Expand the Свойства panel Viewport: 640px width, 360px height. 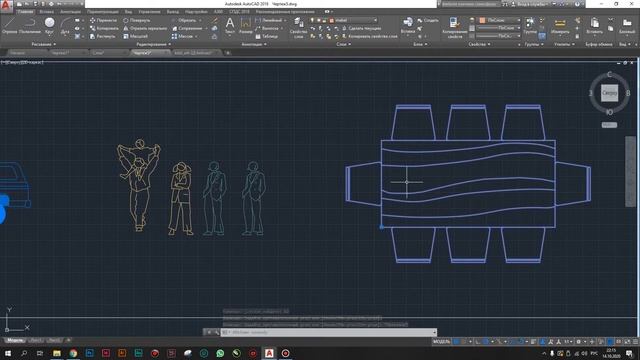click(480, 44)
